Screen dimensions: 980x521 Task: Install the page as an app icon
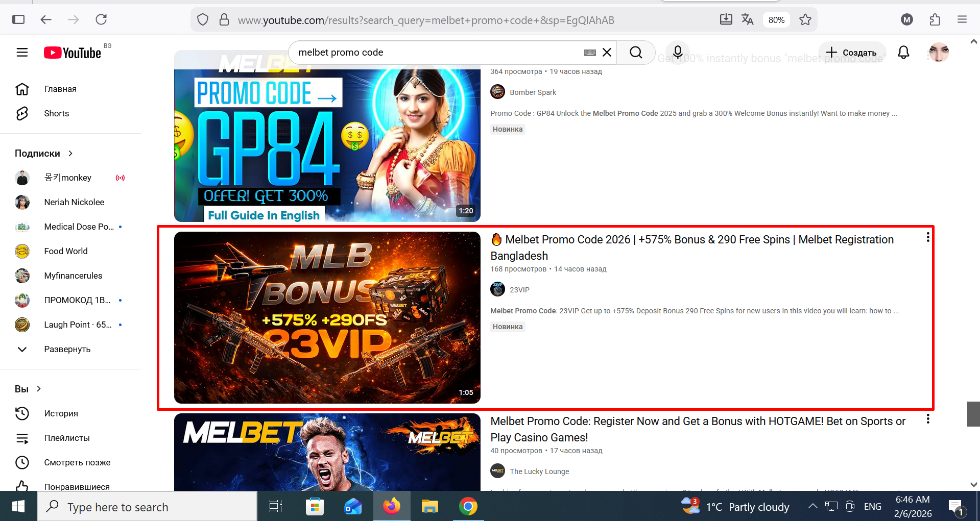tap(726, 19)
